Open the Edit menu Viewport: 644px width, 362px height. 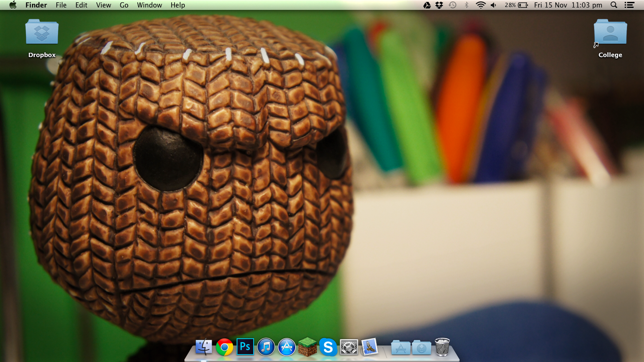tap(82, 5)
